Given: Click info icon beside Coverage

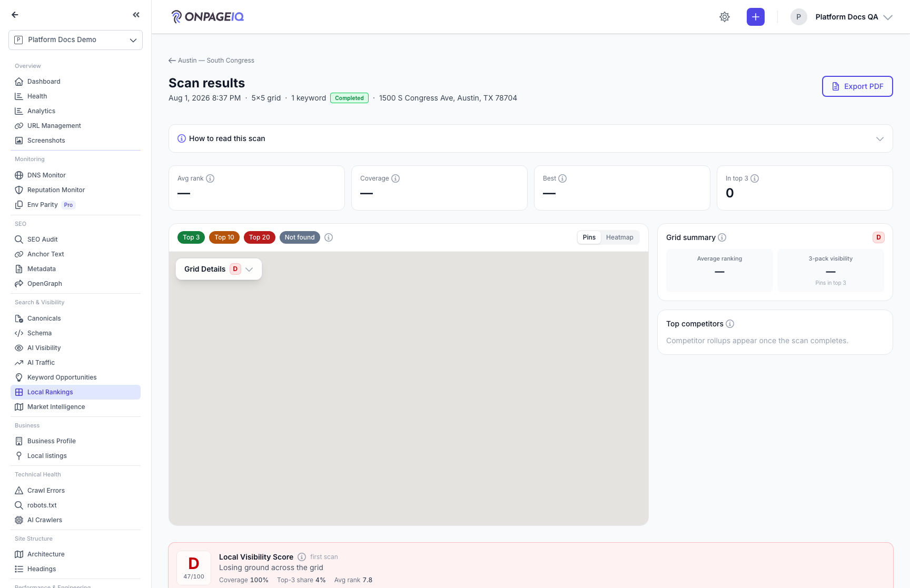Looking at the screenshot, I should click(x=395, y=178).
